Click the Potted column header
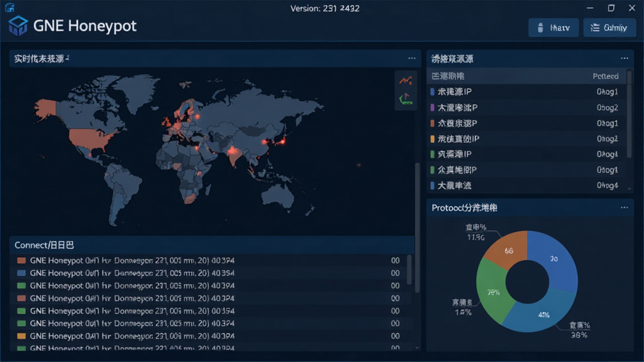 pyautogui.click(x=606, y=76)
